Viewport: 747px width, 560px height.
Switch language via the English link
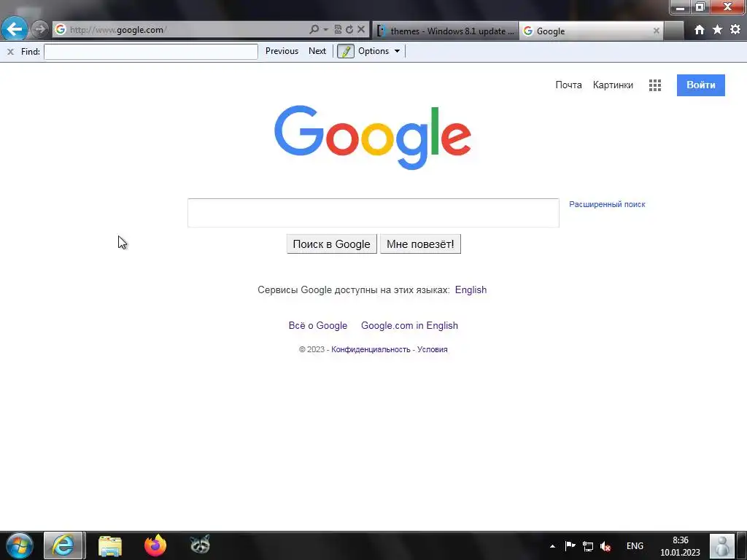(471, 289)
